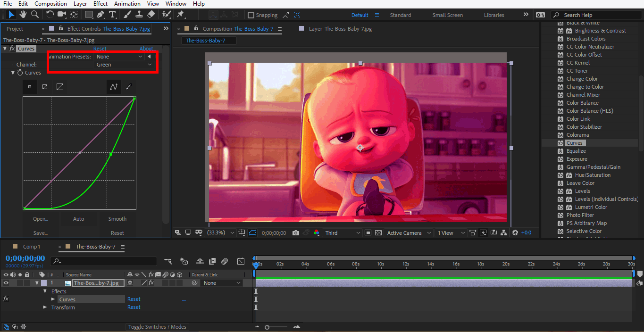Image resolution: width=644 pixels, height=332 pixels.
Task: Select the Zoom tool magnifier
Action: tap(34, 15)
